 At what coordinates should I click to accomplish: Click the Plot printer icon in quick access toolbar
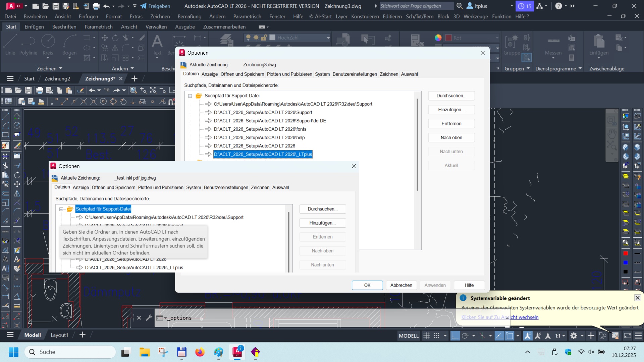coord(96,6)
